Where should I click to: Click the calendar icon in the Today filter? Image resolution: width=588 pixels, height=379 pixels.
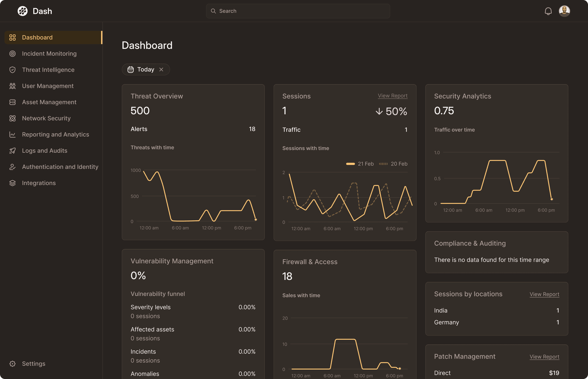click(131, 69)
